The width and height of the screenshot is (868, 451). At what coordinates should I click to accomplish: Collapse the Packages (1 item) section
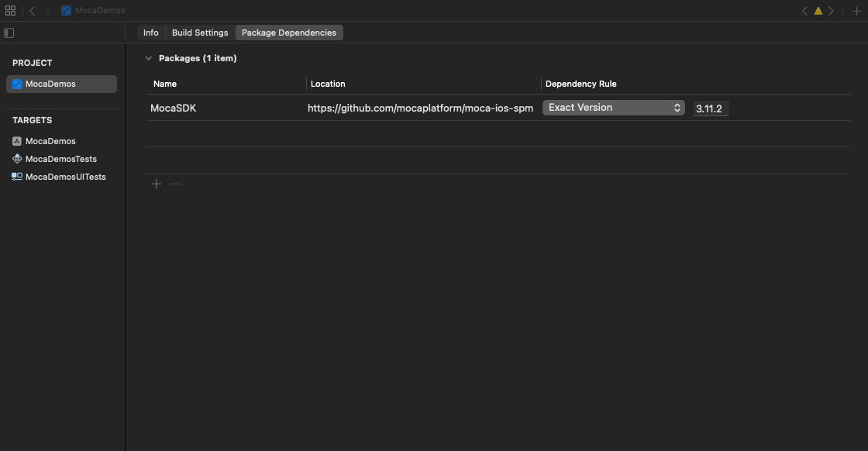pos(148,58)
